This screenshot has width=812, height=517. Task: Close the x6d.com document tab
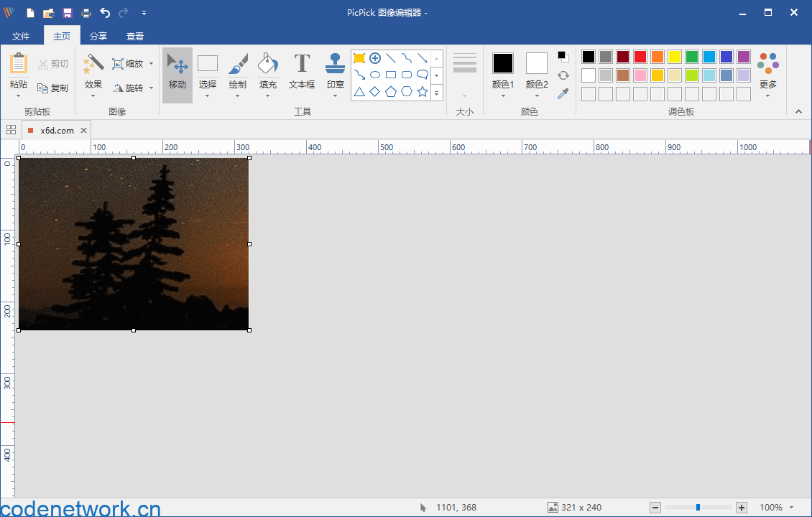tap(83, 131)
